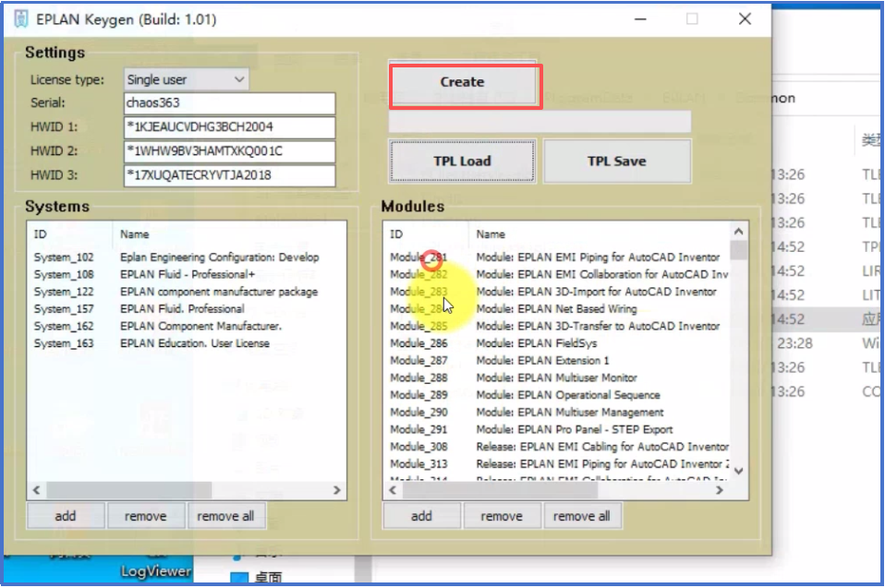
Task: Click left arrow of Modules horizontal scrollbar
Action: point(394,490)
